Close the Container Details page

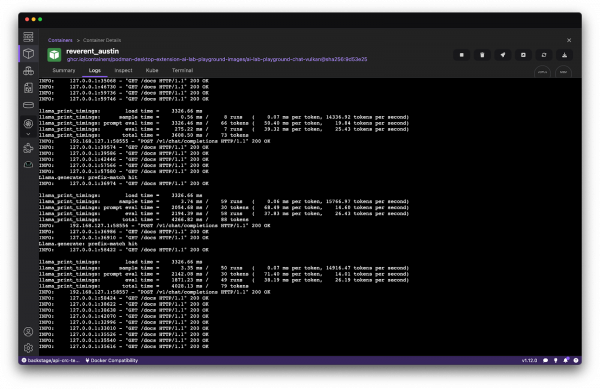pos(569,40)
